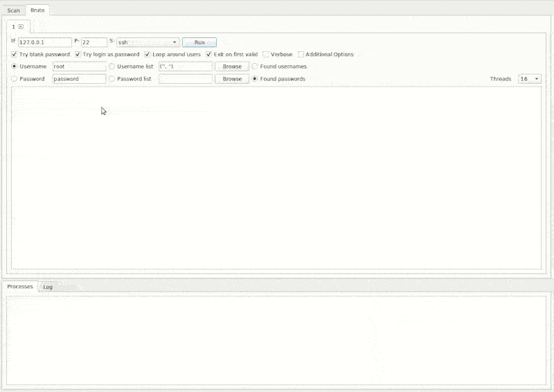Close tab 1 with the x icon
The image size is (554, 392).
tap(21, 26)
